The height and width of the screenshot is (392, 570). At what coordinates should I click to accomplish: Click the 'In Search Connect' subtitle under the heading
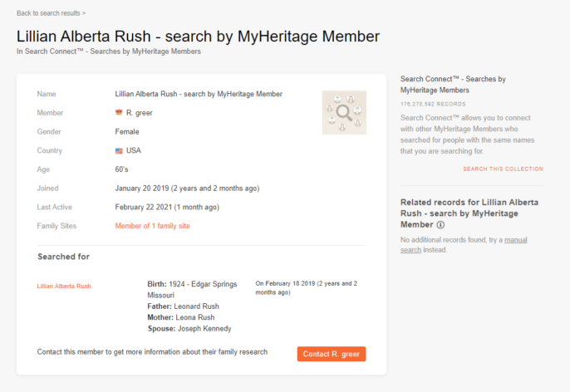(x=108, y=51)
